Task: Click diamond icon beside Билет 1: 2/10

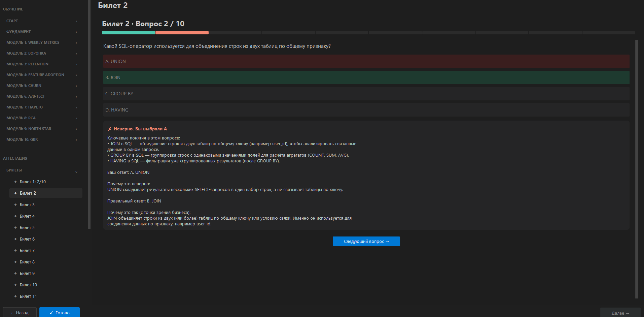Action: pyautogui.click(x=15, y=182)
